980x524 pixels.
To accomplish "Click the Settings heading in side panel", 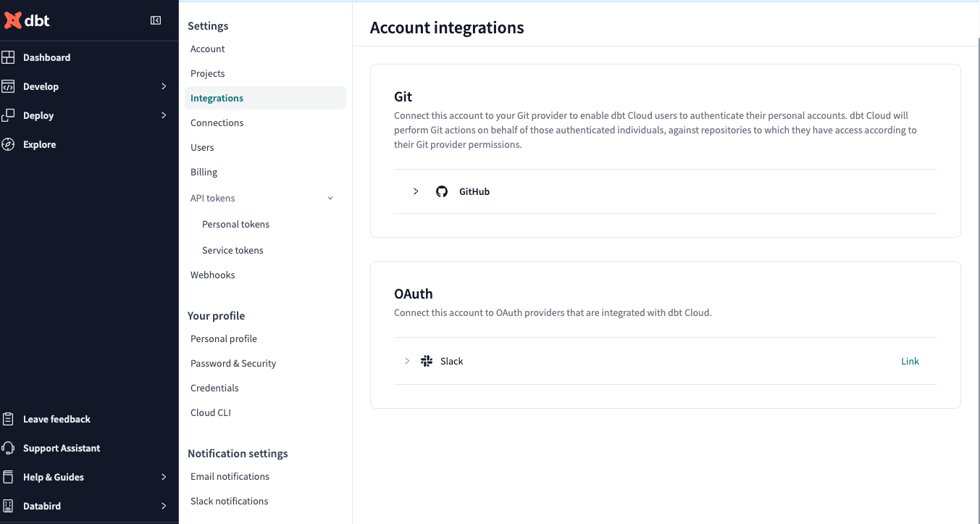I will click(208, 25).
